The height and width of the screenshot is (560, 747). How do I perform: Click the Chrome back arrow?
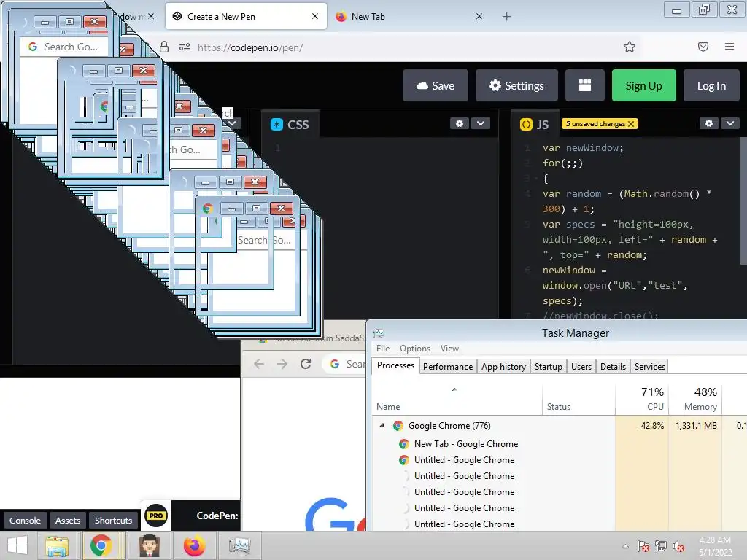259,365
